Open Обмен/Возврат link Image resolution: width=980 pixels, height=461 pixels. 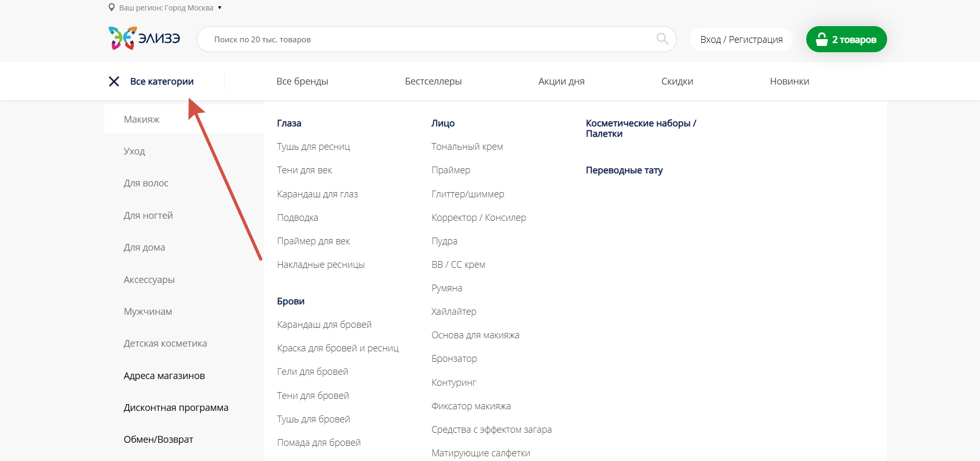click(x=158, y=440)
